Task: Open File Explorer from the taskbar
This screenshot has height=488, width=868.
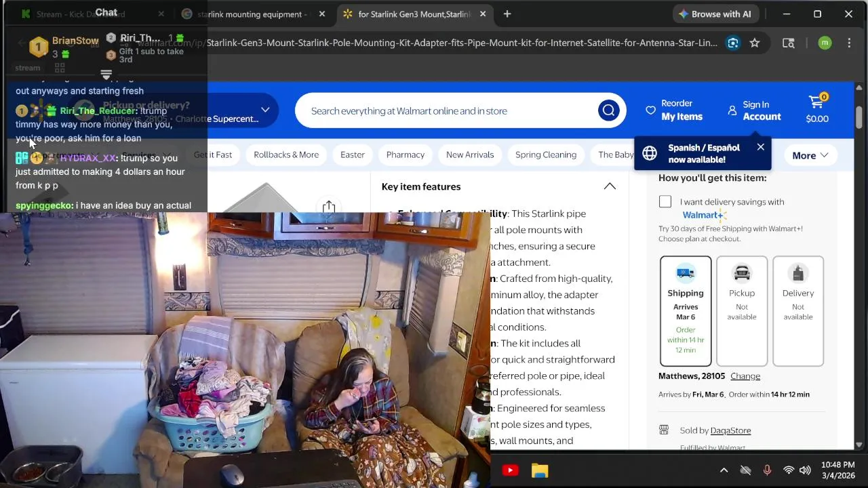Action: [x=540, y=470]
